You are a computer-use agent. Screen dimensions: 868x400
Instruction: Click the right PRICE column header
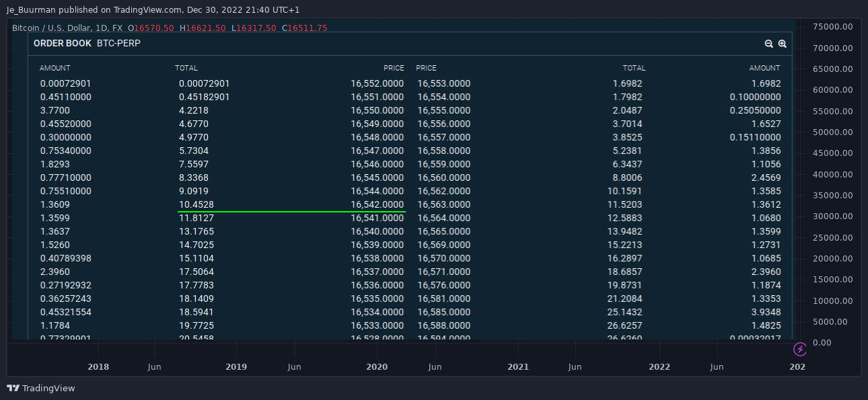point(427,68)
